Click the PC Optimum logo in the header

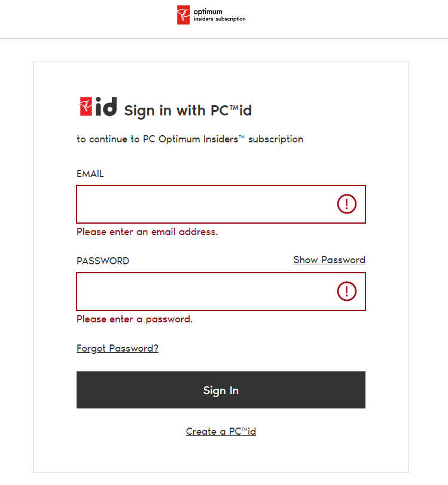tap(210, 14)
